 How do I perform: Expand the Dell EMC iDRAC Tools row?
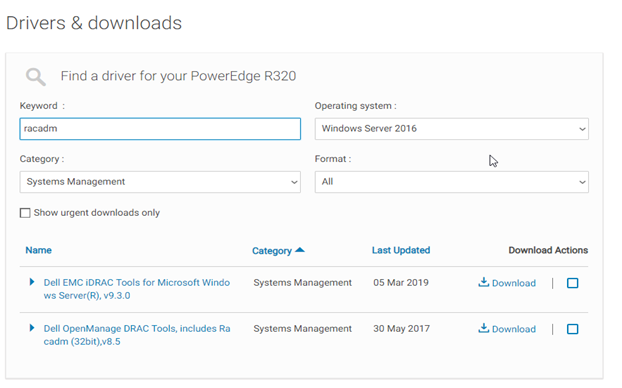click(x=32, y=282)
